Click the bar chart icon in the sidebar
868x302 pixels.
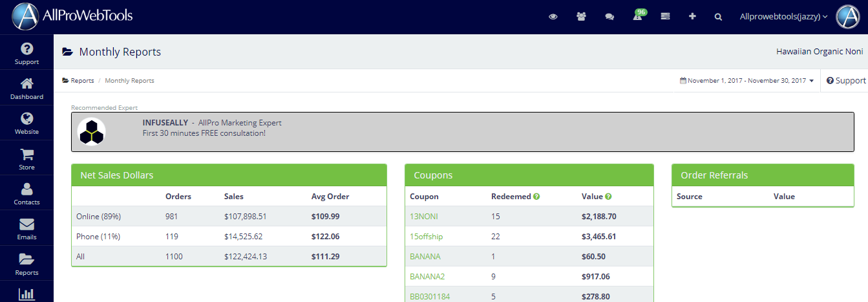pyautogui.click(x=26, y=294)
